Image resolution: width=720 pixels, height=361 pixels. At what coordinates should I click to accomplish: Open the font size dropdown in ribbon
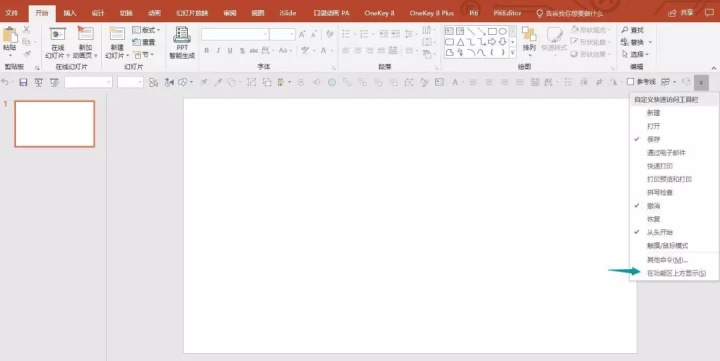[291, 34]
